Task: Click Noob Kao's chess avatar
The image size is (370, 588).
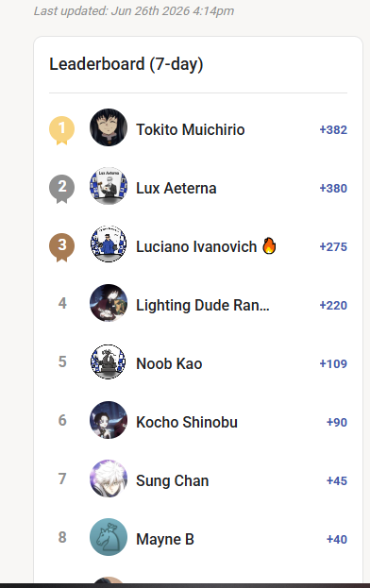Action: 109,361
